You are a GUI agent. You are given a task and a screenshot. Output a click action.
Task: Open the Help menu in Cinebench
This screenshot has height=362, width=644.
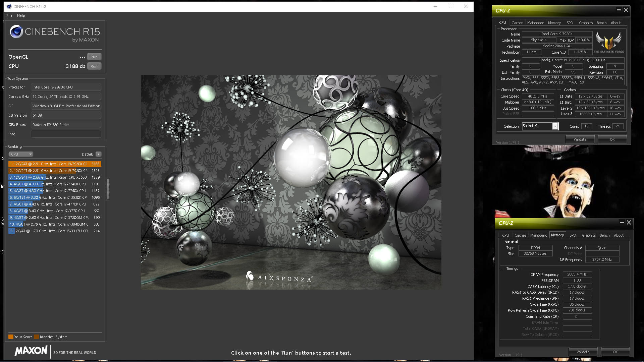(21, 15)
